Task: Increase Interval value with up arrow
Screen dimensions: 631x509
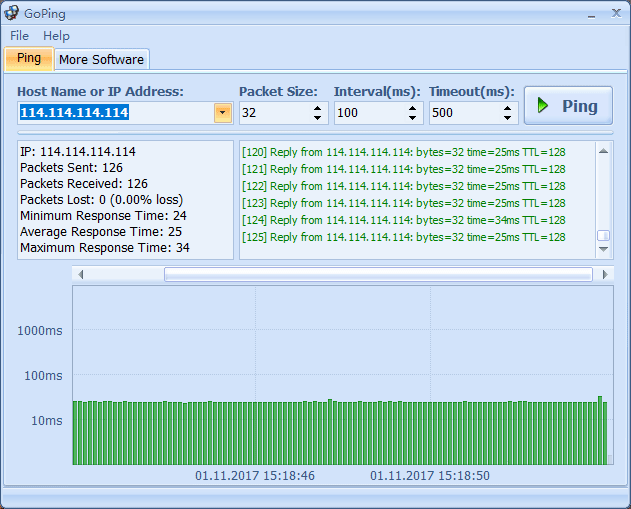Action: point(412,108)
